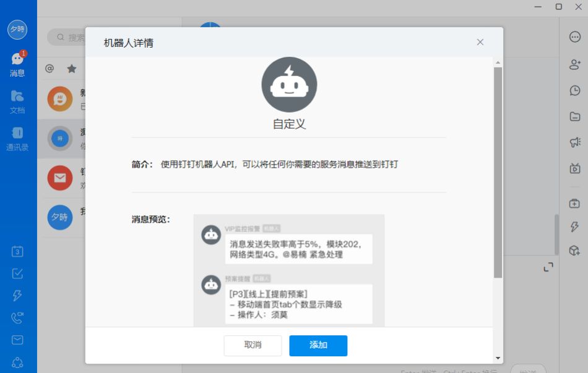The image size is (588, 373).
Task: Open the mail icon in left sidebar
Action: coord(17,340)
